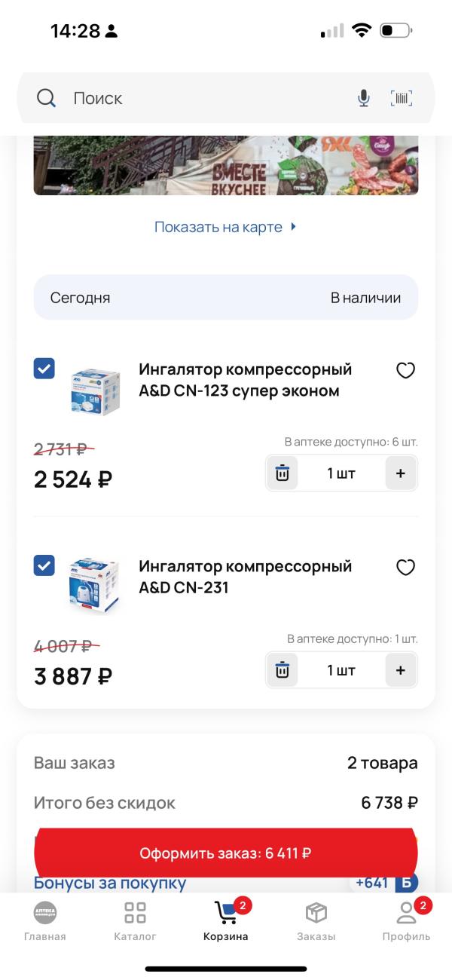Open the Каталог tab

(x=135, y=921)
